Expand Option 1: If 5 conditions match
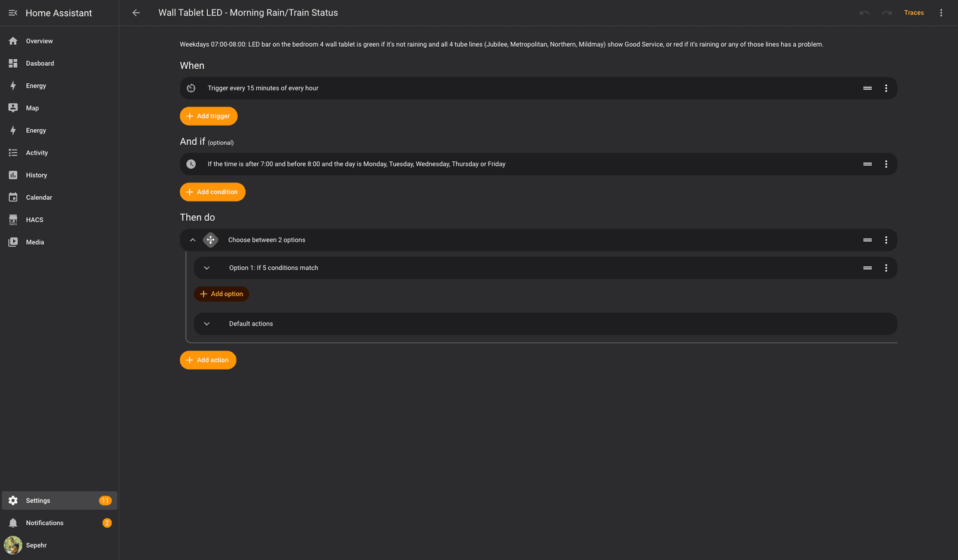 207,268
